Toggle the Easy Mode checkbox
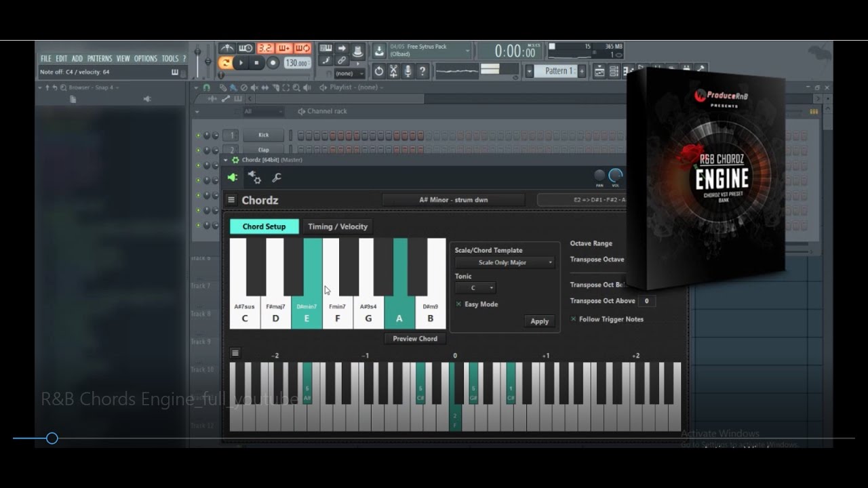This screenshot has width=868, height=488. (x=458, y=304)
